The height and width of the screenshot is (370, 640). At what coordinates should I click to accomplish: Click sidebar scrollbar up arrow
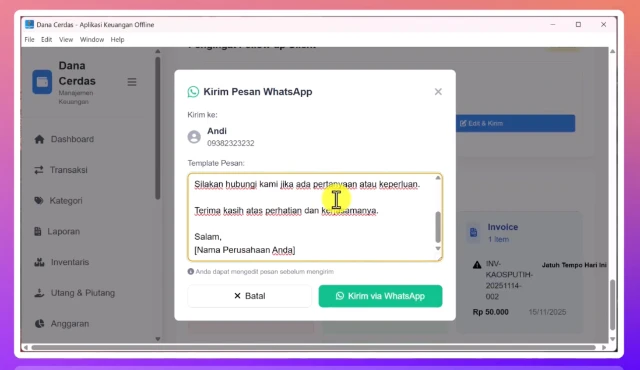point(158,51)
